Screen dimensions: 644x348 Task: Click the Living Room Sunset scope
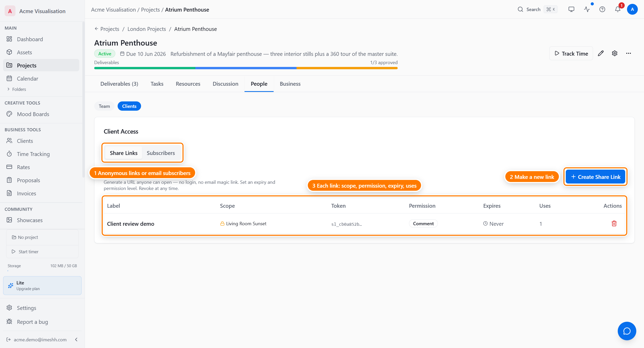click(x=243, y=224)
